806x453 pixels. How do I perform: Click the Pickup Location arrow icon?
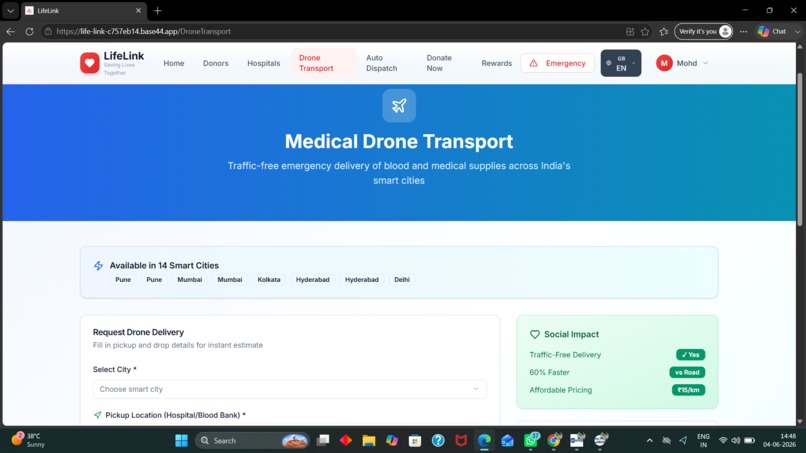coord(97,415)
